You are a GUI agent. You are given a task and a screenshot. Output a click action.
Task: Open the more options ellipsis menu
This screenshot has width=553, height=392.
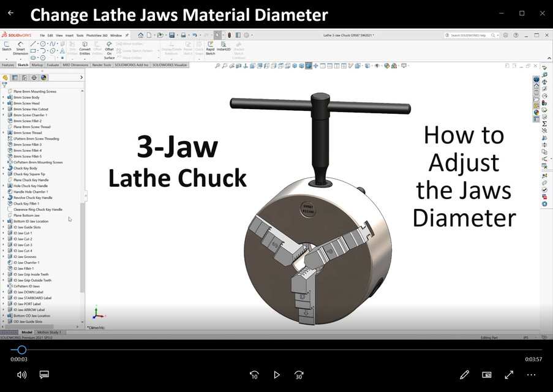[x=531, y=374]
